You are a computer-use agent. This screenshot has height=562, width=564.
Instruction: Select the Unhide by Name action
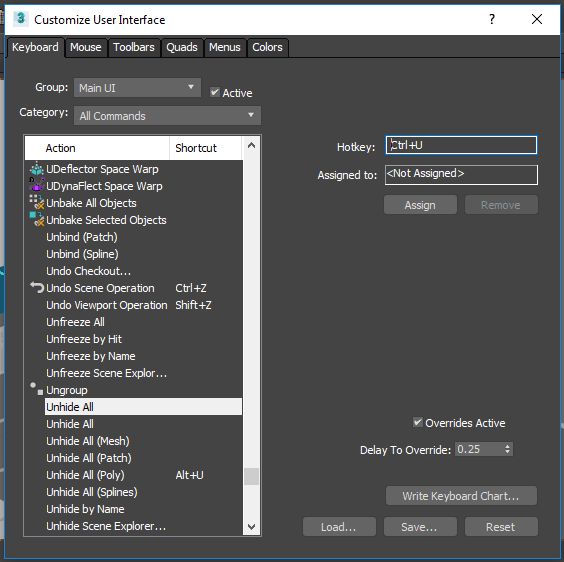(x=85, y=509)
